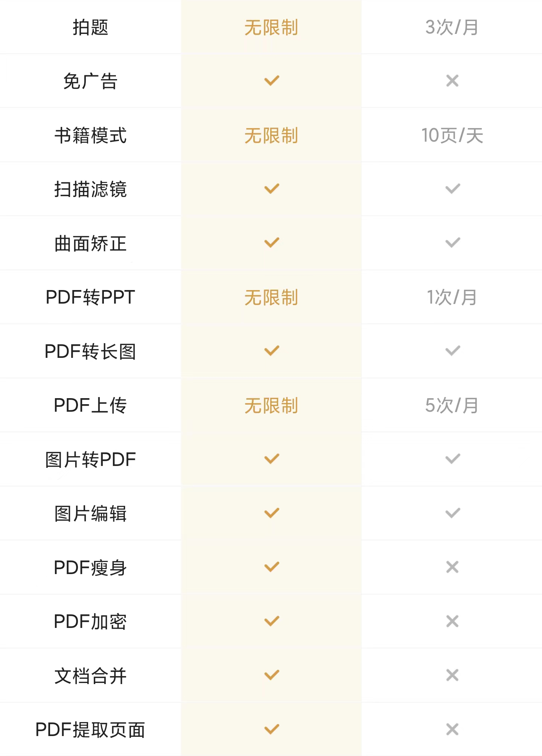Tap the 5次/月 limit text
Image resolution: width=542 pixels, height=756 pixels.
click(452, 405)
